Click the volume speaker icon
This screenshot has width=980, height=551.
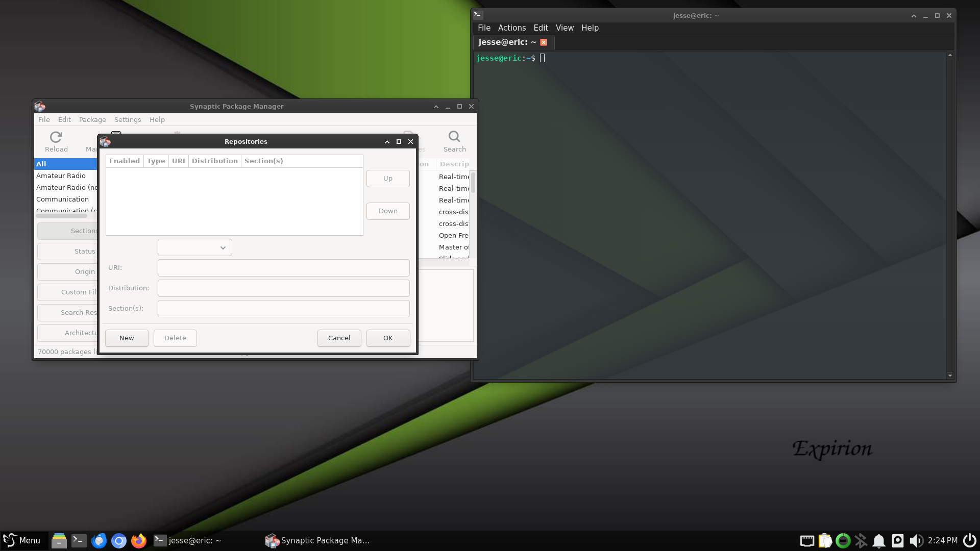[x=916, y=541]
